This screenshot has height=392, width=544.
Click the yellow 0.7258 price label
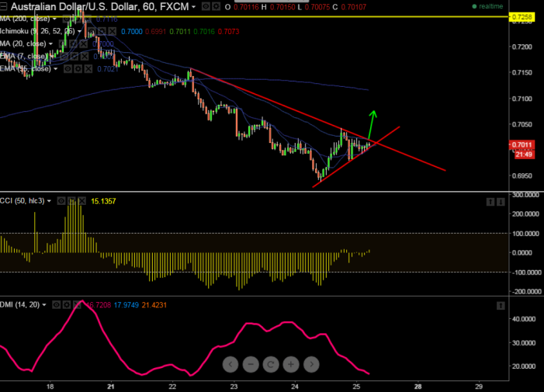pos(521,16)
